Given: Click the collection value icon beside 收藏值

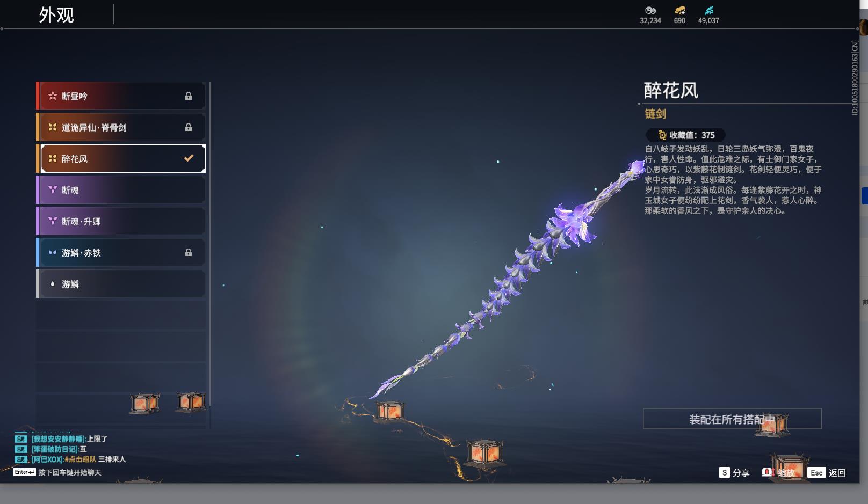Looking at the screenshot, I should 662,135.
